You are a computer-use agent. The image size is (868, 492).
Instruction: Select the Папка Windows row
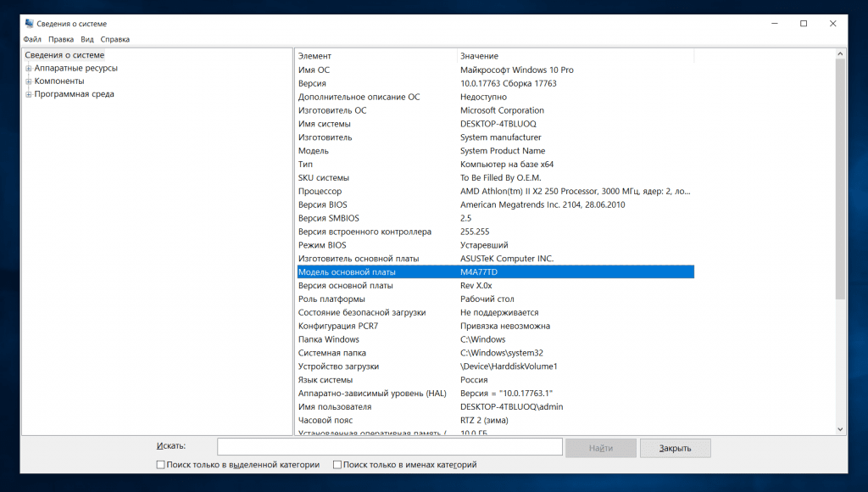pos(495,339)
